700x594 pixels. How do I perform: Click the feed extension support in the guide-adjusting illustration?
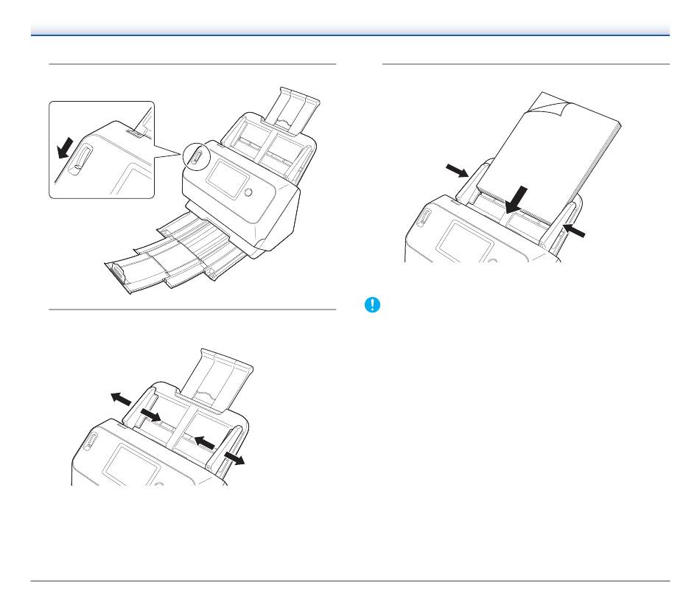pyautogui.click(x=217, y=379)
